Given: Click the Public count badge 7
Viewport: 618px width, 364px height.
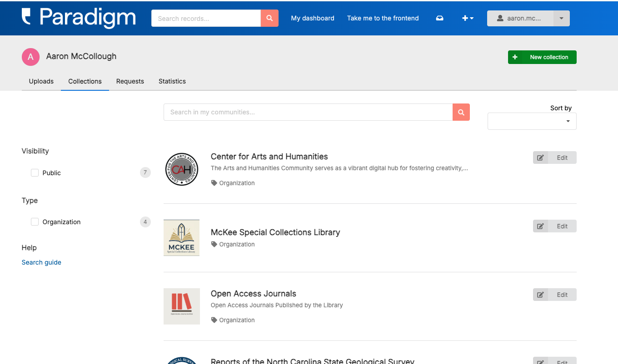Looking at the screenshot, I should point(145,172).
